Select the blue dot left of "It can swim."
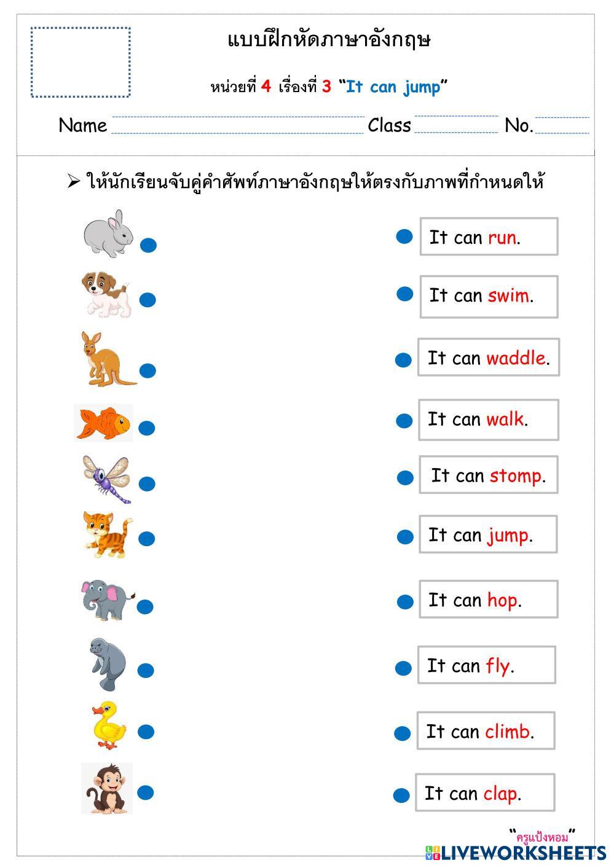The image size is (614, 868). click(404, 294)
